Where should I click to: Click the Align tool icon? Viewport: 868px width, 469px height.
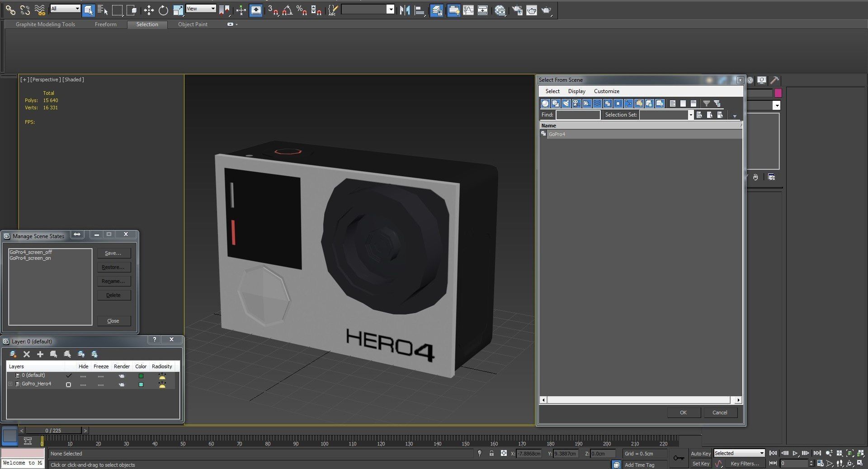420,10
